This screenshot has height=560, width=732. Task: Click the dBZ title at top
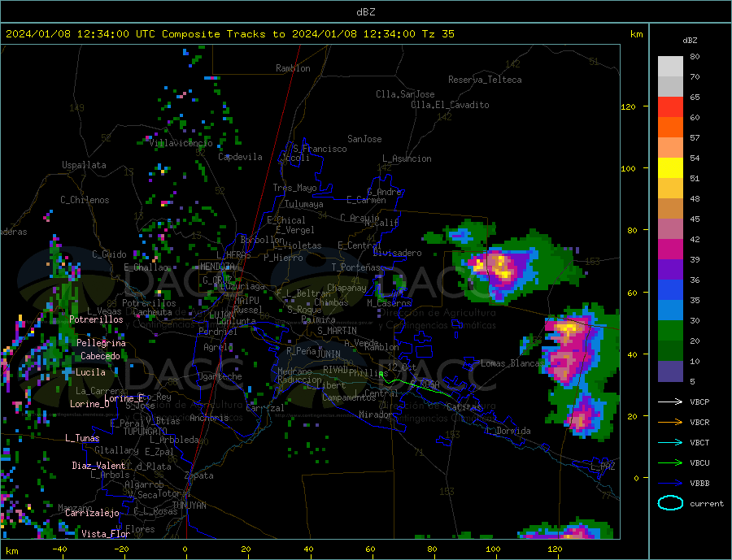tap(365, 12)
